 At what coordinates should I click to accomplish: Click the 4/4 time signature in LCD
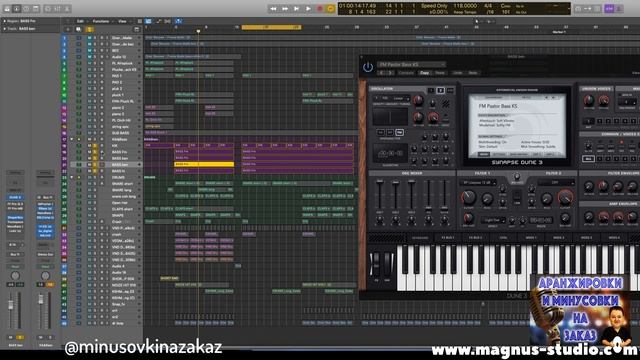(488, 6)
